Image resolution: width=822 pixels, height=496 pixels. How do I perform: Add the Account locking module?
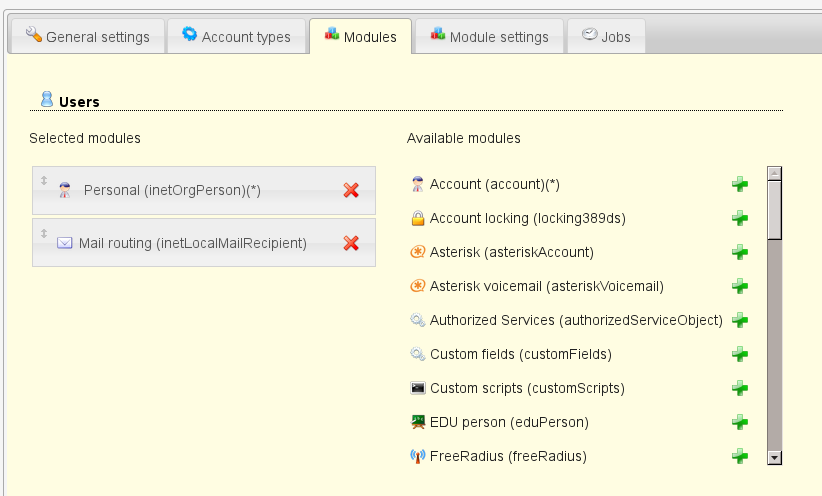[x=740, y=218]
